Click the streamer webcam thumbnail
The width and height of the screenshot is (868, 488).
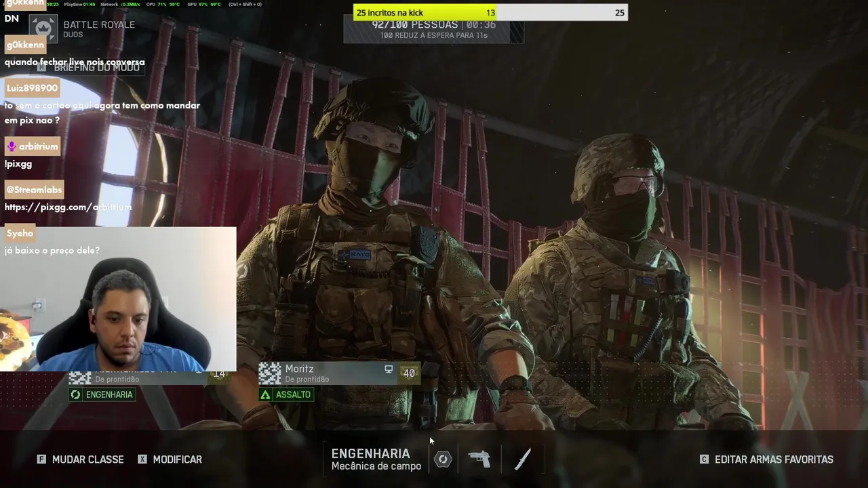[118, 299]
